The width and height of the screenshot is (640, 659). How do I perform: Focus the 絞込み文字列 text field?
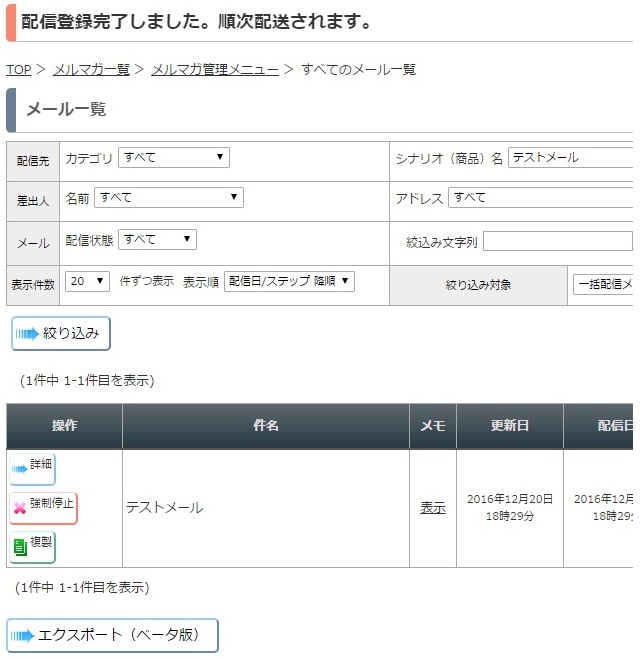click(558, 241)
